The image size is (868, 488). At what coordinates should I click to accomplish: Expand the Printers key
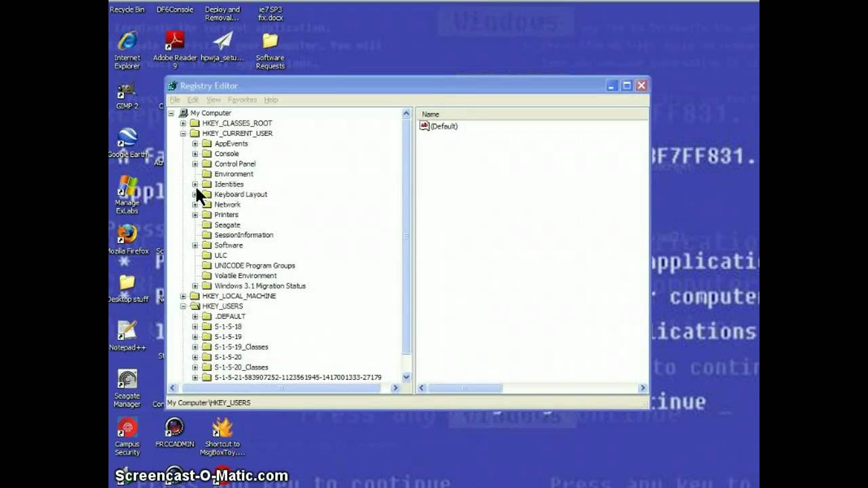[x=195, y=215]
